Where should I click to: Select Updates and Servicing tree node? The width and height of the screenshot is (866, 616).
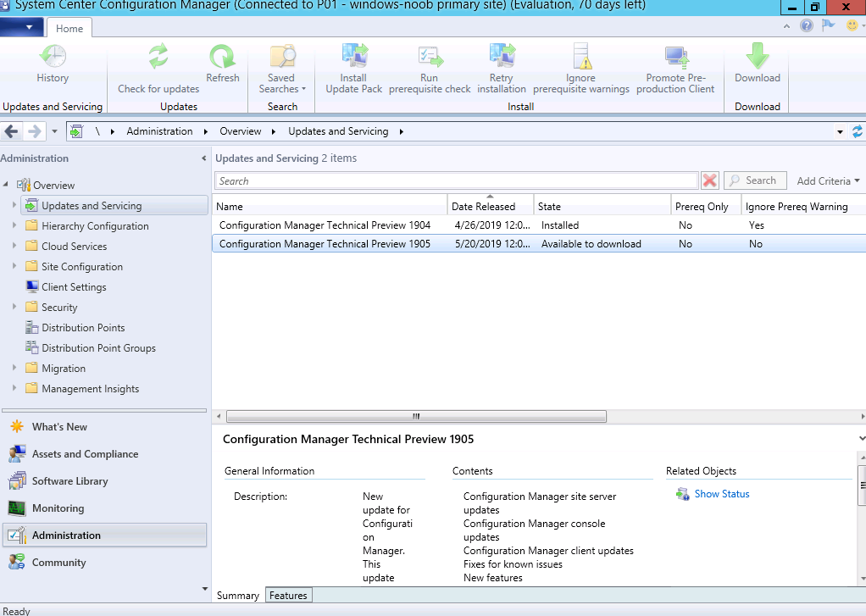pyautogui.click(x=114, y=206)
